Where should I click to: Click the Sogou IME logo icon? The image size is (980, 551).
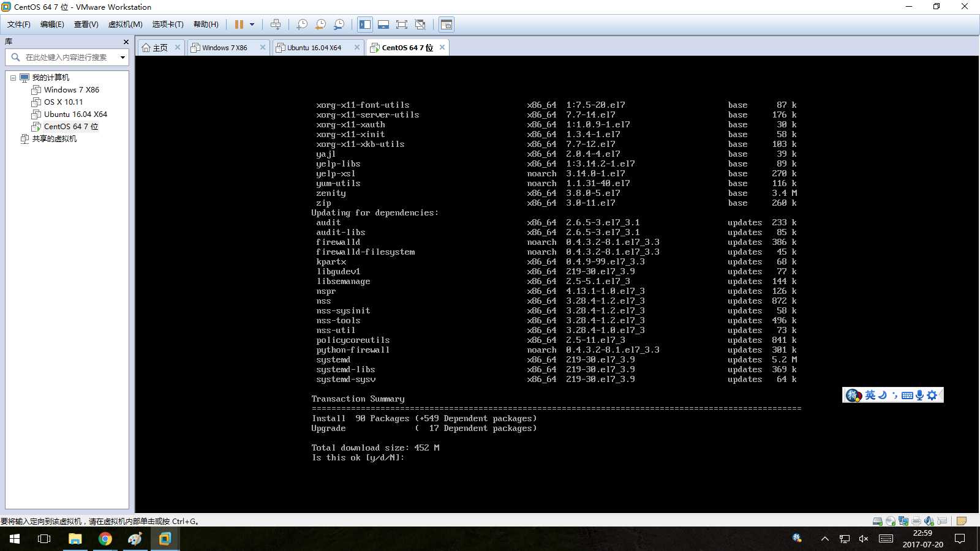(x=854, y=395)
